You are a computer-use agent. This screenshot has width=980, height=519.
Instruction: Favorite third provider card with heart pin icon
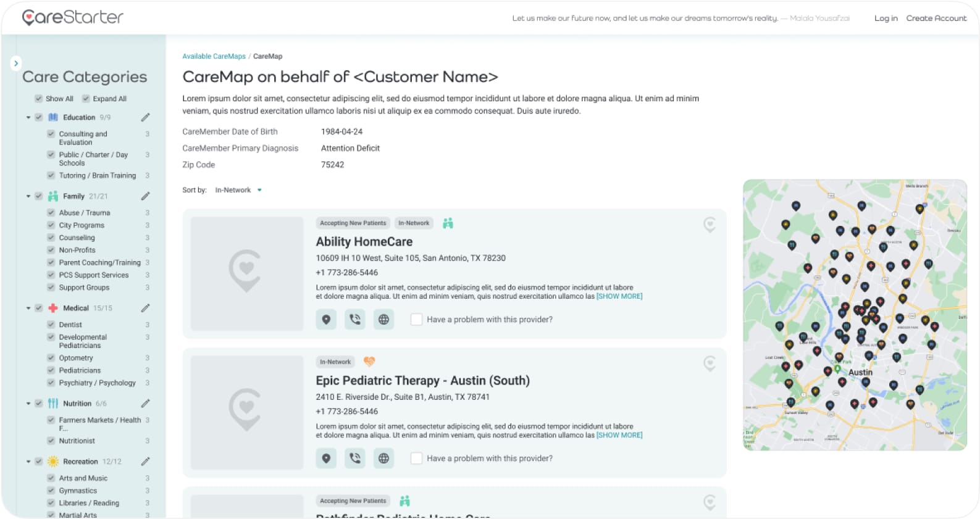click(710, 503)
